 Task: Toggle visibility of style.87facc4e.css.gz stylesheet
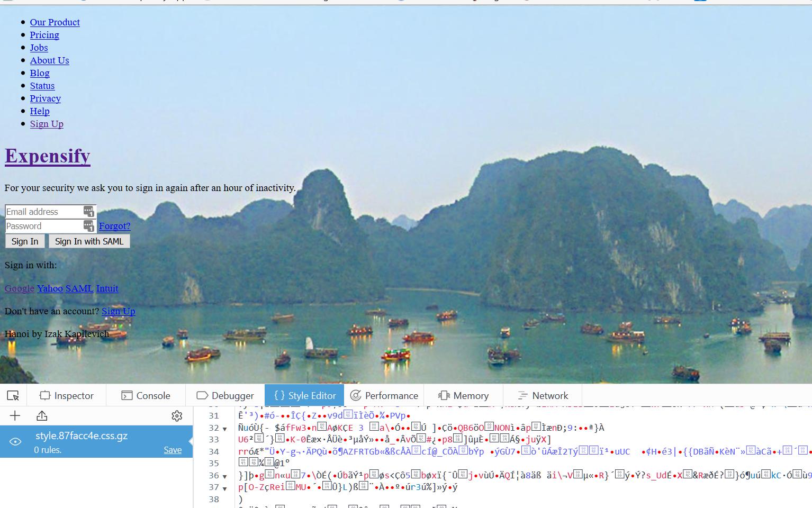tap(15, 442)
